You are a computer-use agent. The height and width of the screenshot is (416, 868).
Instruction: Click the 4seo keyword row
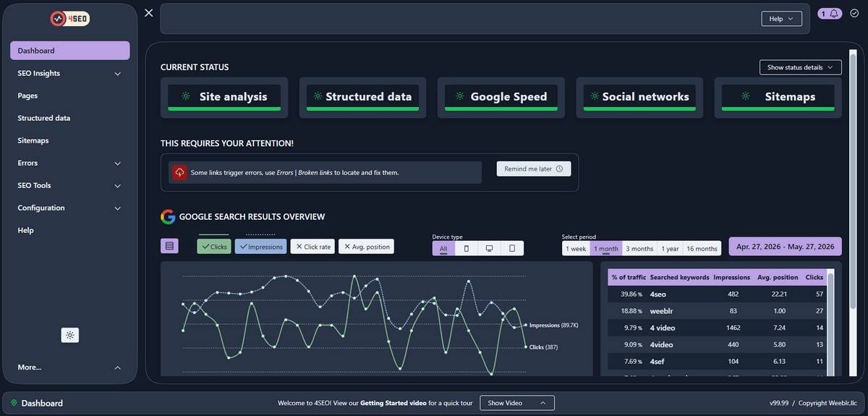717,294
